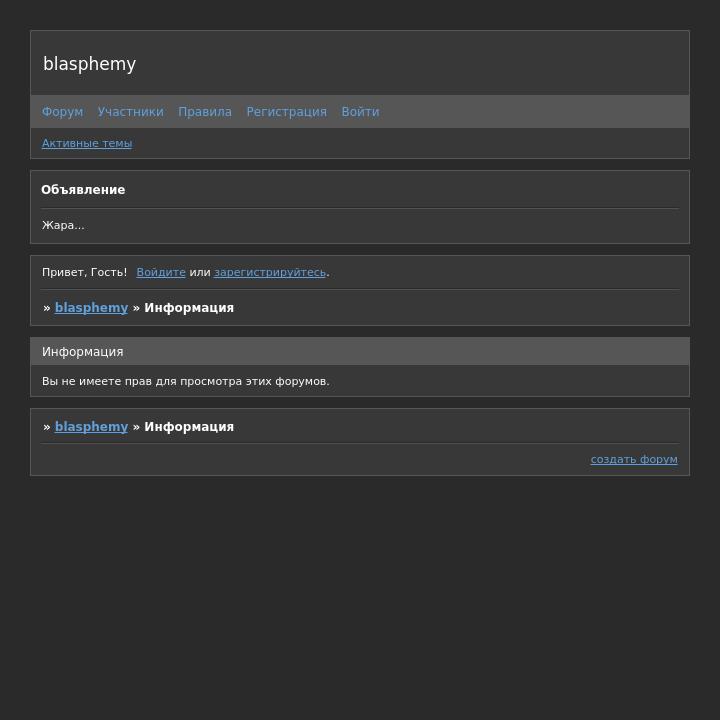The width and height of the screenshot is (720, 720).
Task: Click the blasphemy breadcrumb above the Информация panel
Action: (91, 308)
